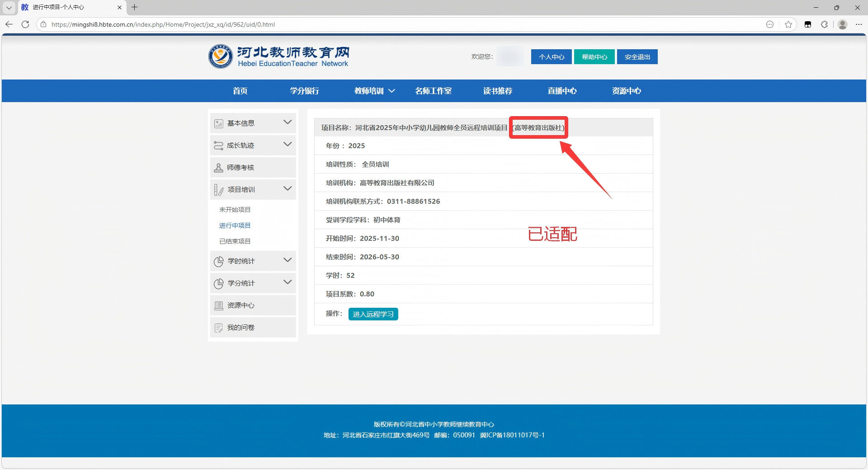Expand the 成长轨迹 sidebar section
868x470 pixels.
287,145
